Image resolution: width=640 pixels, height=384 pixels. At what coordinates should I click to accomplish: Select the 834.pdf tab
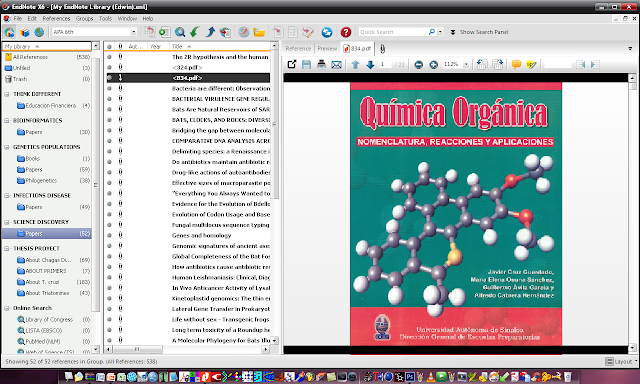click(x=358, y=49)
